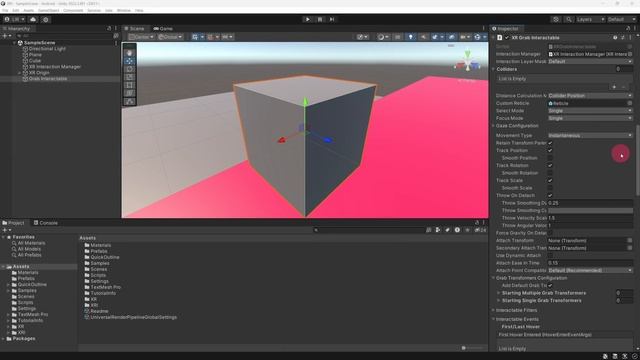Open the Default layout dropdown
The height and width of the screenshot is (360, 640).
(x=622, y=19)
